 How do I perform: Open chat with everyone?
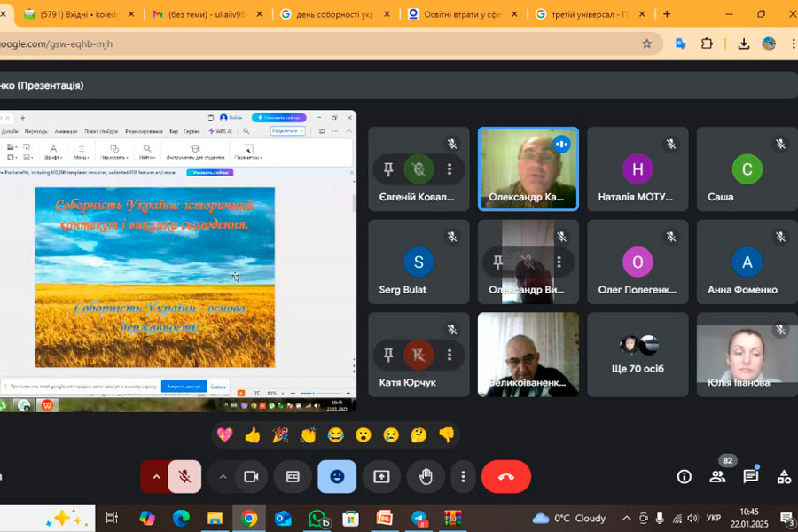tap(751, 476)
